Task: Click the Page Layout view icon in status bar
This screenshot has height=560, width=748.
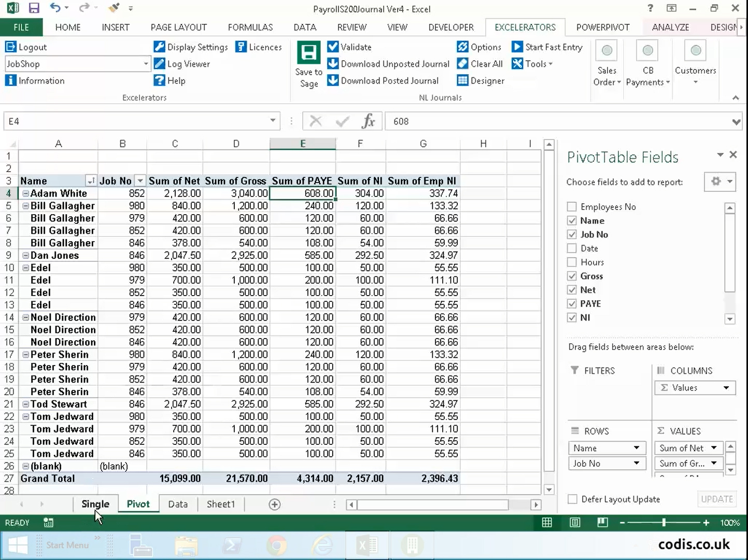Action: 575,522
